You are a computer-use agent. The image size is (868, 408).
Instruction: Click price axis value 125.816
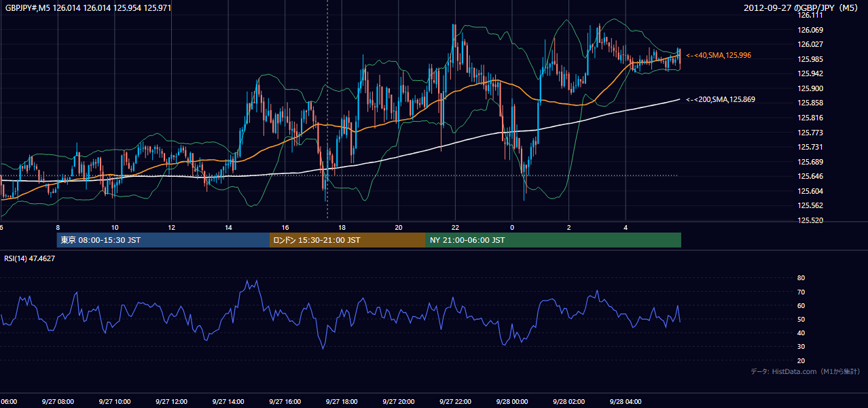click(810, 118)
